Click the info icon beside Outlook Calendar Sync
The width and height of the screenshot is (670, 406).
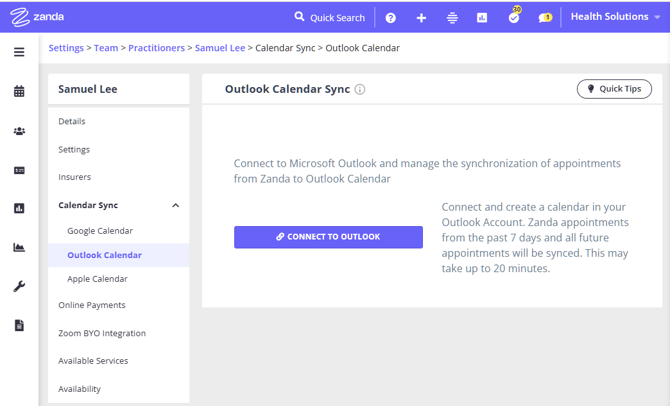point(360,89)
